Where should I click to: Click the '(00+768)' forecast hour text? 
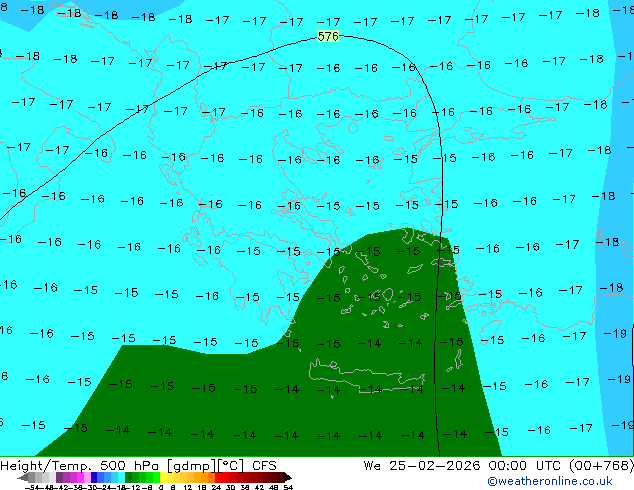tap(601, 466)
